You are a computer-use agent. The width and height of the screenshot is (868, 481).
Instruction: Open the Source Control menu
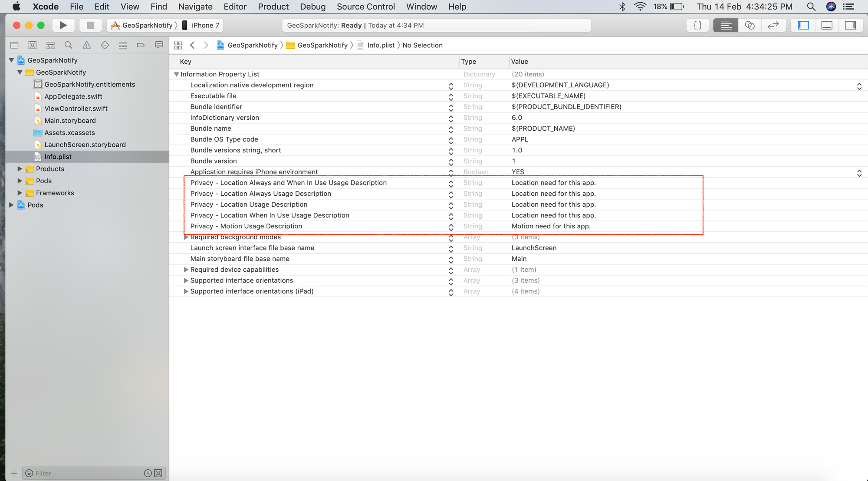pyautogui.click(x=366, y=7)
